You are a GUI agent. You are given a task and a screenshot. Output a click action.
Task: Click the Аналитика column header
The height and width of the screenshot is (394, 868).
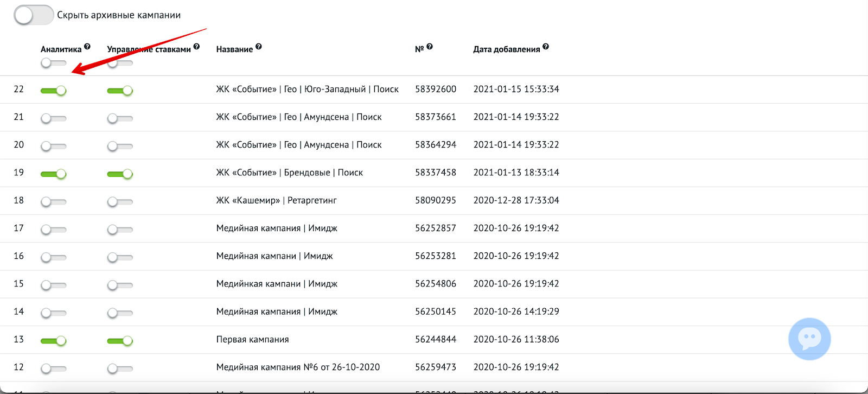(x=61, y=49)
